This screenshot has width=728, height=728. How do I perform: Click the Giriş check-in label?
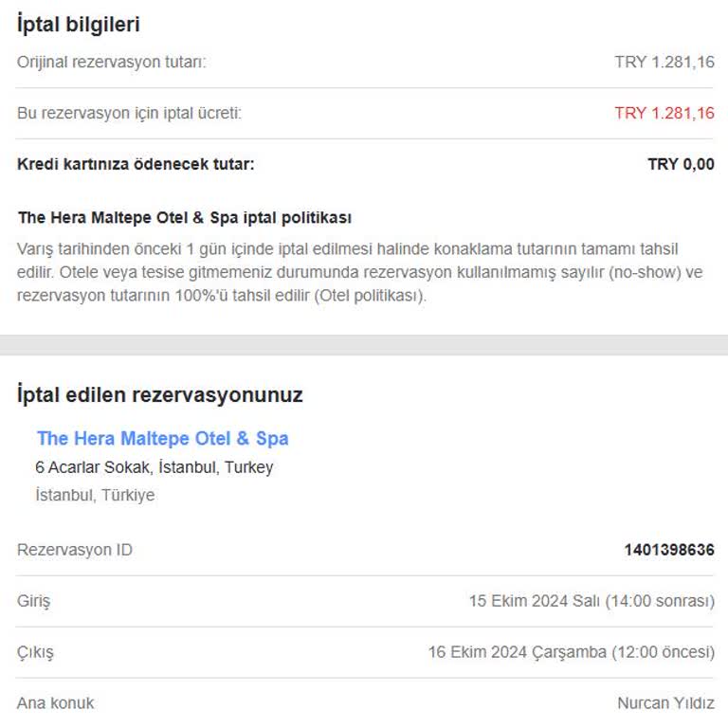34,601
